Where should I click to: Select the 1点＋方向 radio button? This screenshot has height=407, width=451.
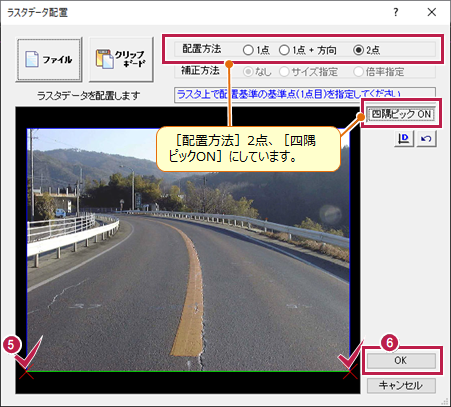point(307,50)
